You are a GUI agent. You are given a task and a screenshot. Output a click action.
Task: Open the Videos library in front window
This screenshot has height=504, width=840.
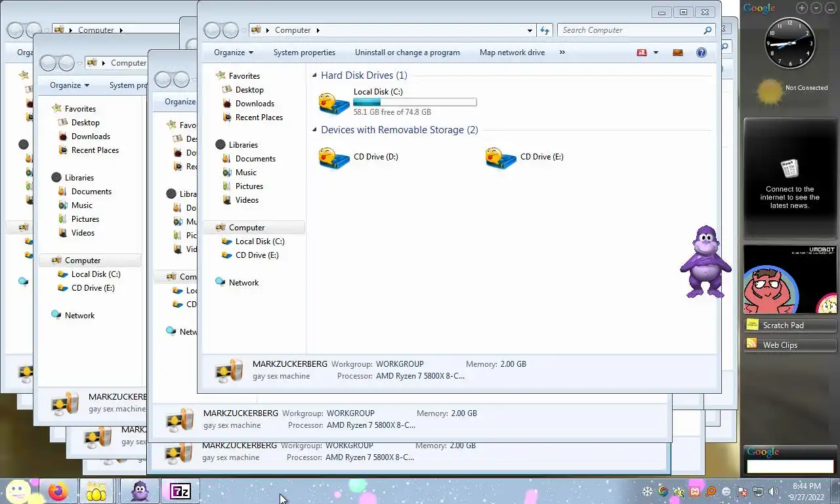(x=240, y=200)
